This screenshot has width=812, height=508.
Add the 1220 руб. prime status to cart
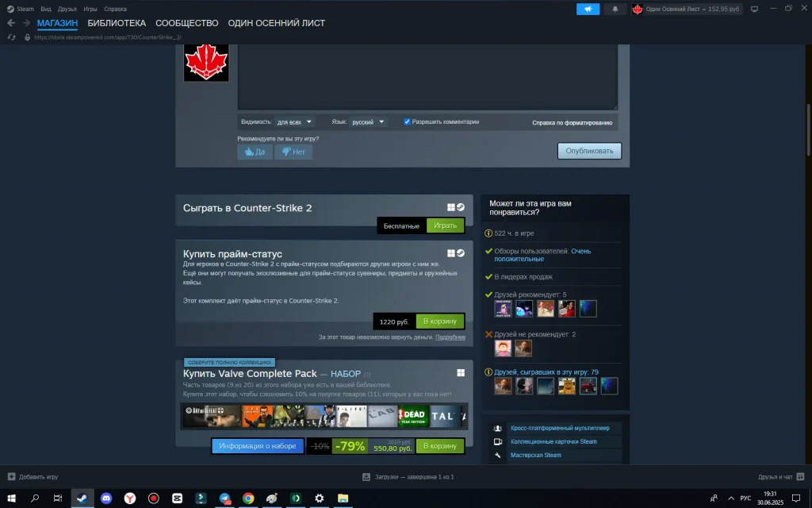[439, 321]
